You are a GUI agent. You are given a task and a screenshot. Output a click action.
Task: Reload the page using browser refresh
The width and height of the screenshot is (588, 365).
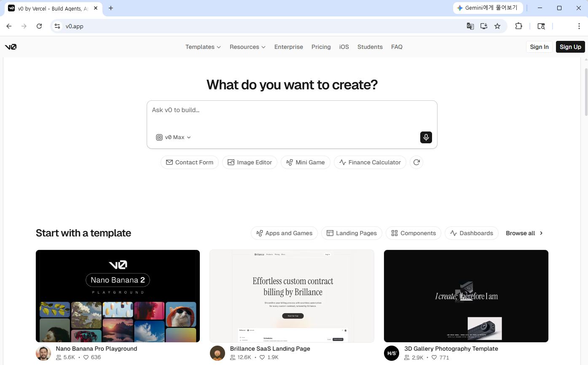(39, 26)
